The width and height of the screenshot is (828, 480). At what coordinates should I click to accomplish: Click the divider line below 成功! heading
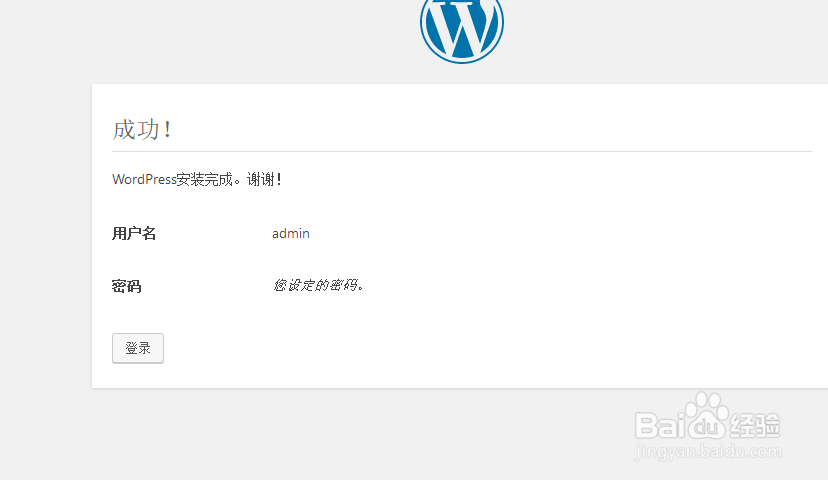[462, 152]
